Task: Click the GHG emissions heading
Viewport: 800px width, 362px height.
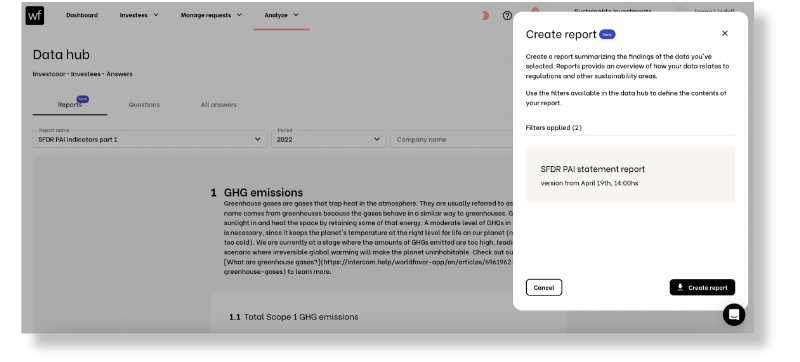Action: pos(263,192)
